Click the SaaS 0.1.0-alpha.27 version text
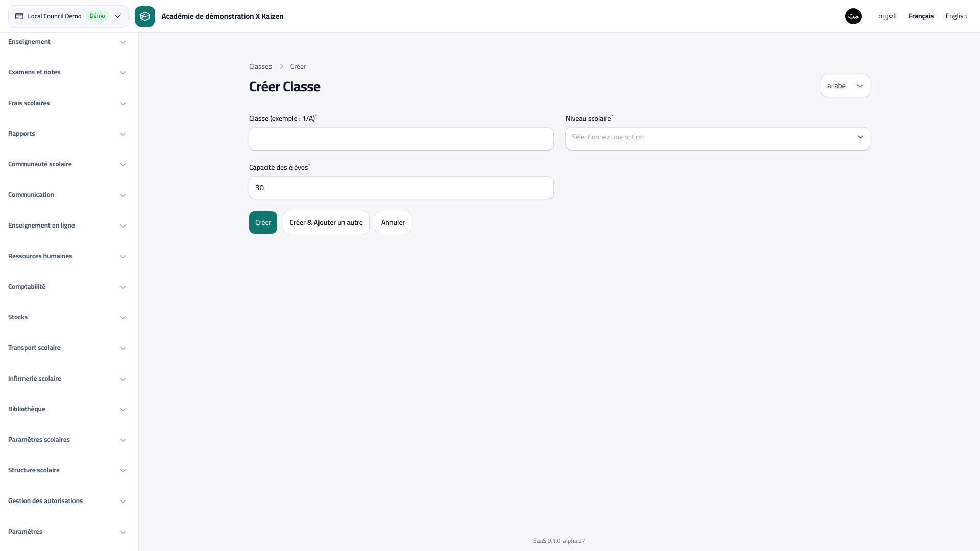The image size is (980, 551). [559, 541]
